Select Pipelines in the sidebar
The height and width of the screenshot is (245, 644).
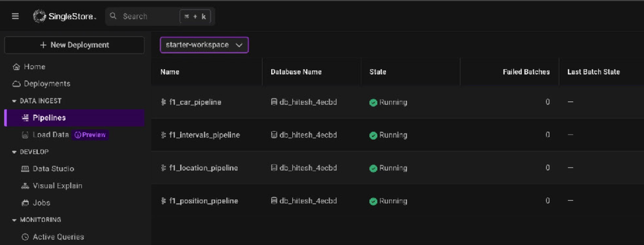point(74,117)
